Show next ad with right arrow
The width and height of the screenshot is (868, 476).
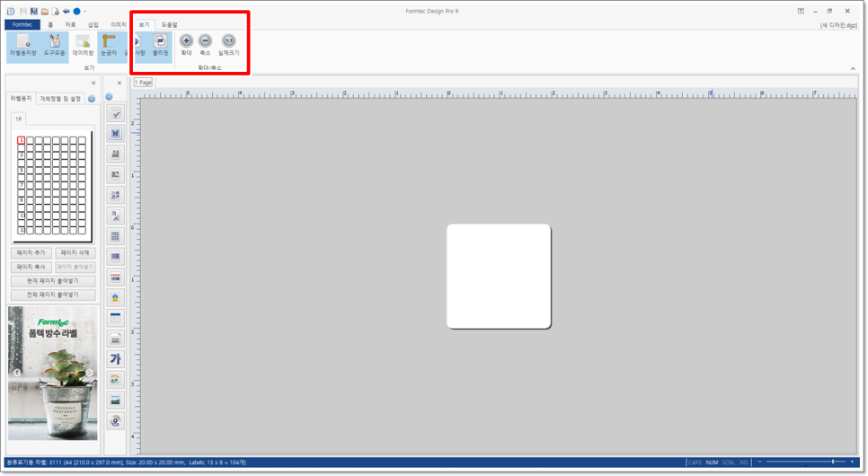pyautogui.click(x=89, y=373)
